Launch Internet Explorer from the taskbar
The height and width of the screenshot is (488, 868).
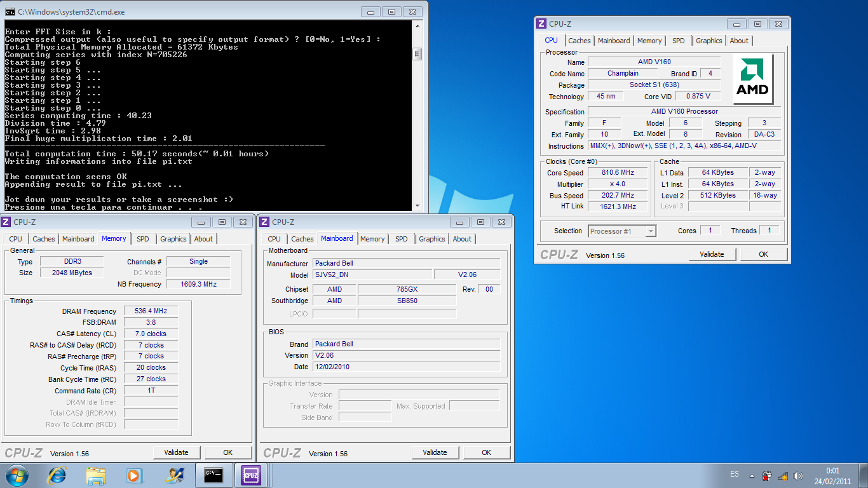[x=57, y=475]
